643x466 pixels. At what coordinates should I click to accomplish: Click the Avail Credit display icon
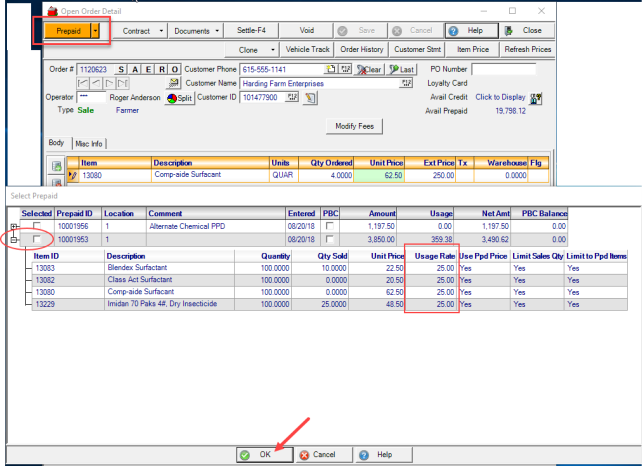536,98
